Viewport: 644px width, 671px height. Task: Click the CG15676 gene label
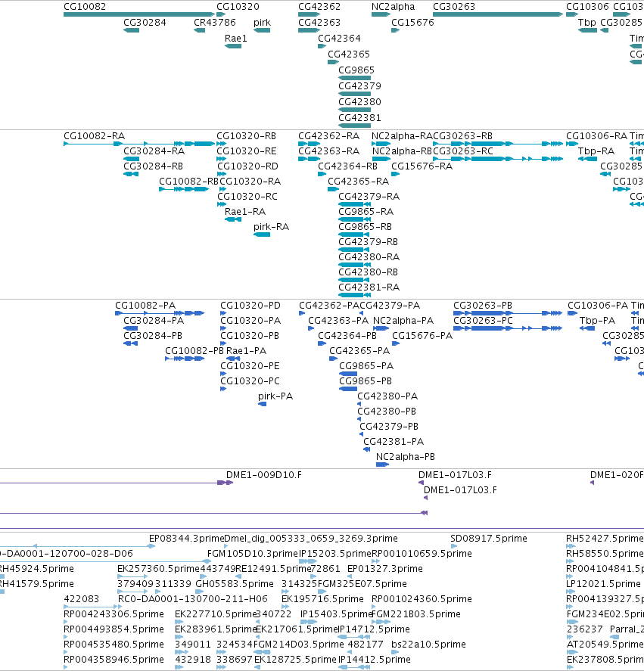(412, 23)
